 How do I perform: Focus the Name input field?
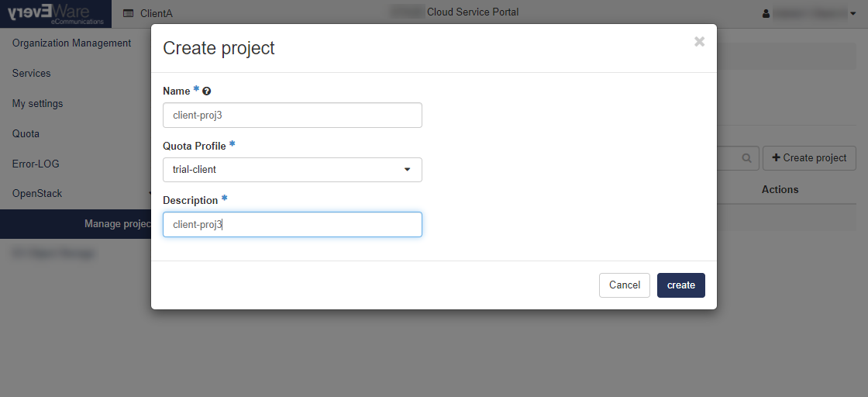coord(292,116)
